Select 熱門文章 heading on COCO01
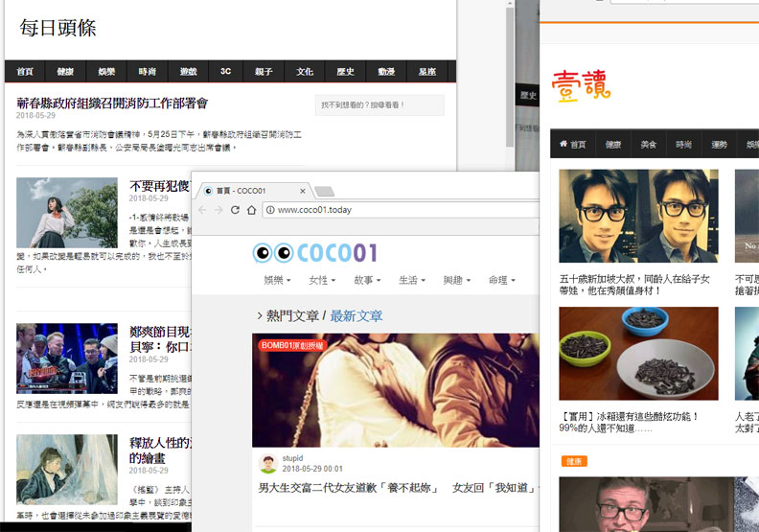The width and height of the screenshot is (759, 532). click(292, 316)
